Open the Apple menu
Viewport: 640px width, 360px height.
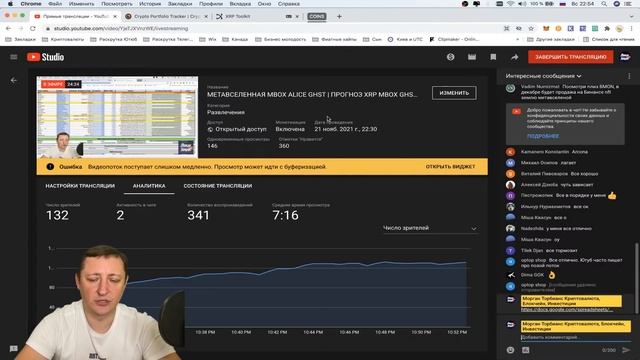(x=10, y=4)
